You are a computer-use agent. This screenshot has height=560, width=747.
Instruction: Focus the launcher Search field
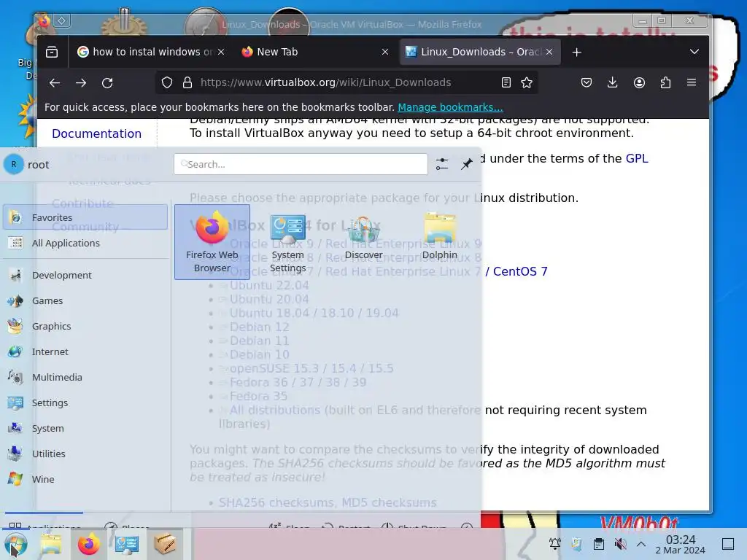tap(301, 164)
